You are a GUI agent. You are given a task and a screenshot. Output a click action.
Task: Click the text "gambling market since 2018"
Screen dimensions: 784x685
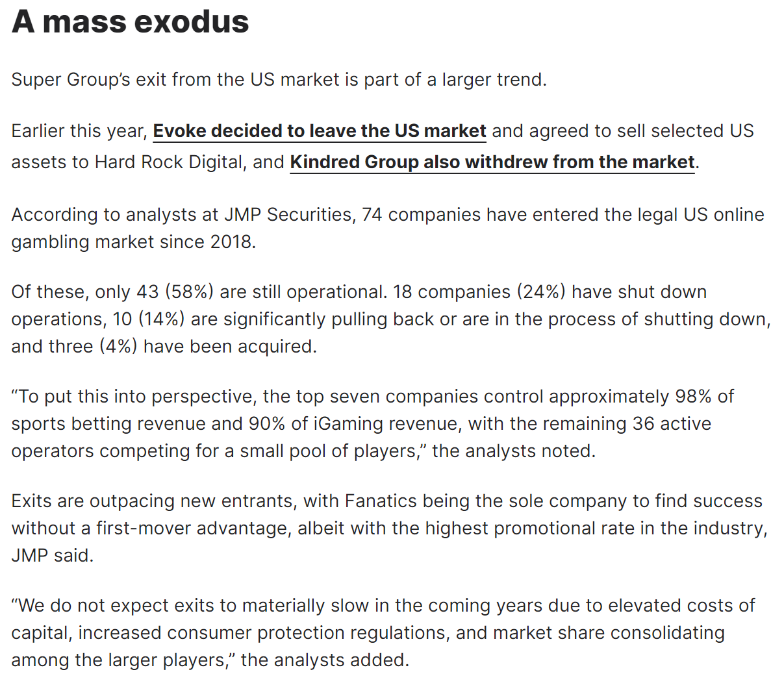(133, 242)
